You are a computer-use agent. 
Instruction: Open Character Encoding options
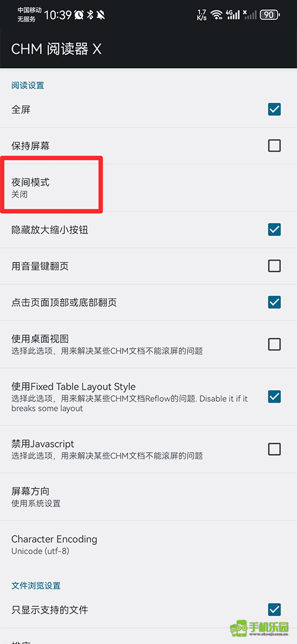148,544
